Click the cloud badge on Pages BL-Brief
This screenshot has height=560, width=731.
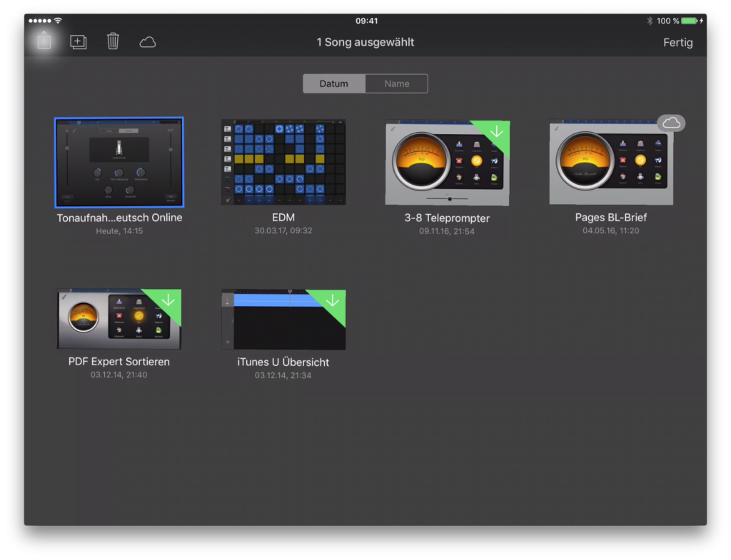coord(671,123)
